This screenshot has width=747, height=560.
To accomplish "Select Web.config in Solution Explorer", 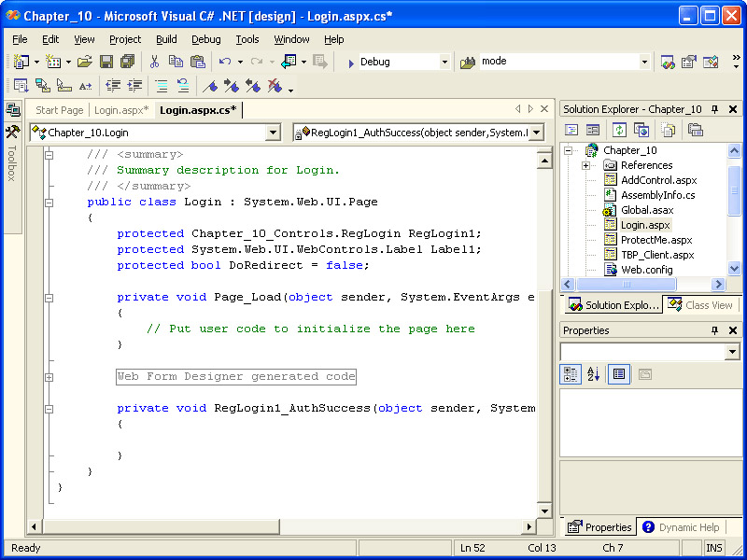I will 645,270.
